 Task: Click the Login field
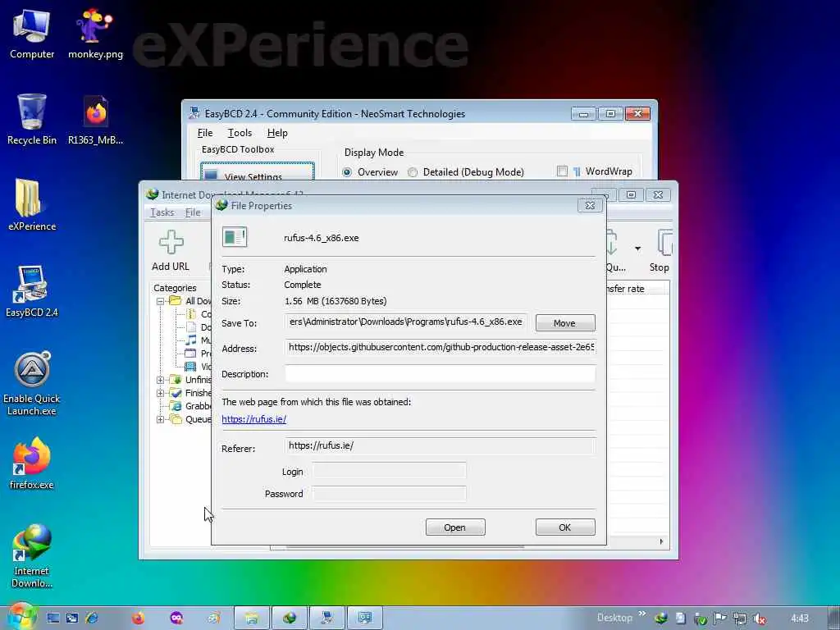(x=390, y=471)
